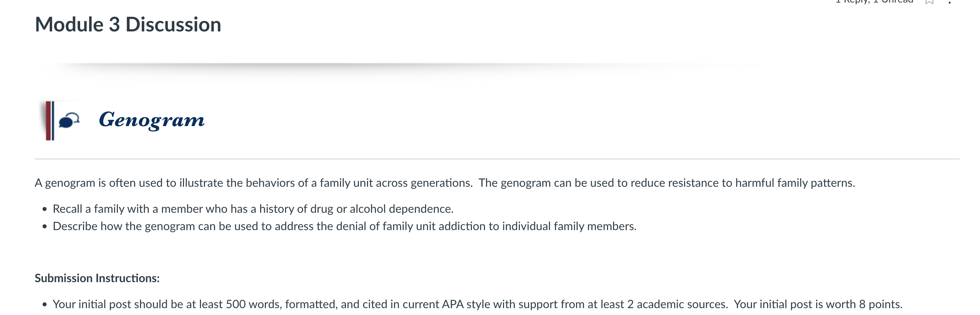
Task: Click the blue speech bubble discussion icon
Action: pos(69,120)
